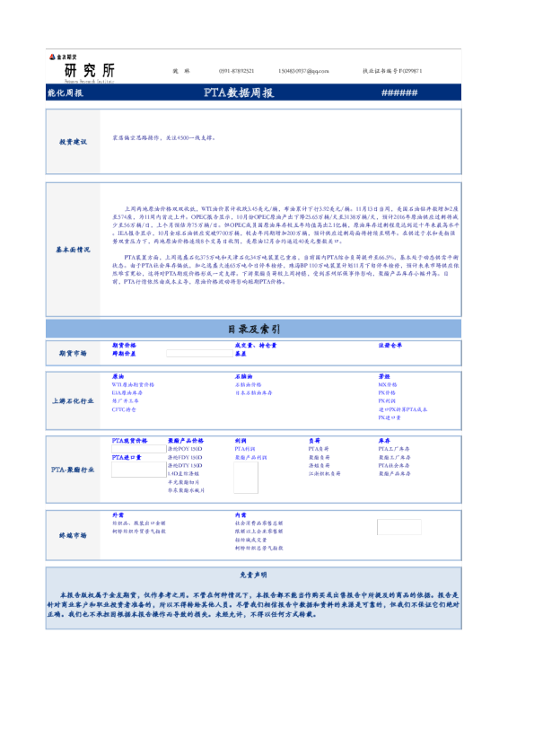The width and height of the screenshot is (534, 756).
Task: Open the PTA现货价格 heading link
Action: 129,441
